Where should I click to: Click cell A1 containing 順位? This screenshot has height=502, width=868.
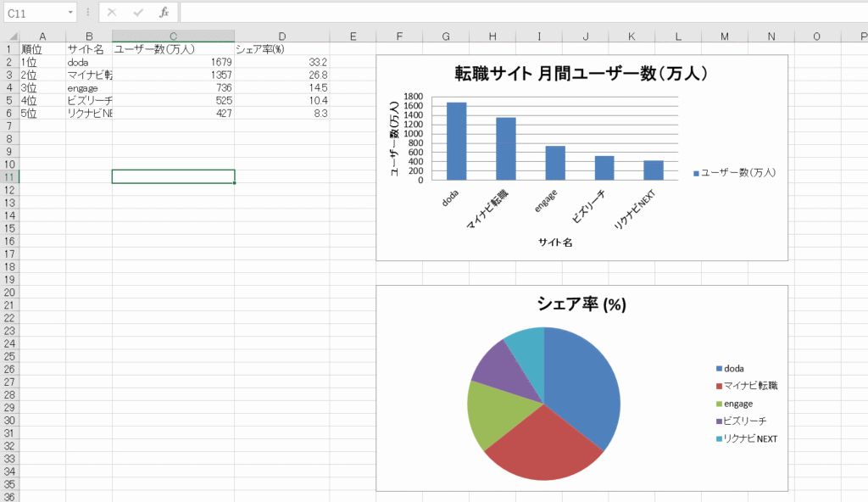tap(42, 49)
